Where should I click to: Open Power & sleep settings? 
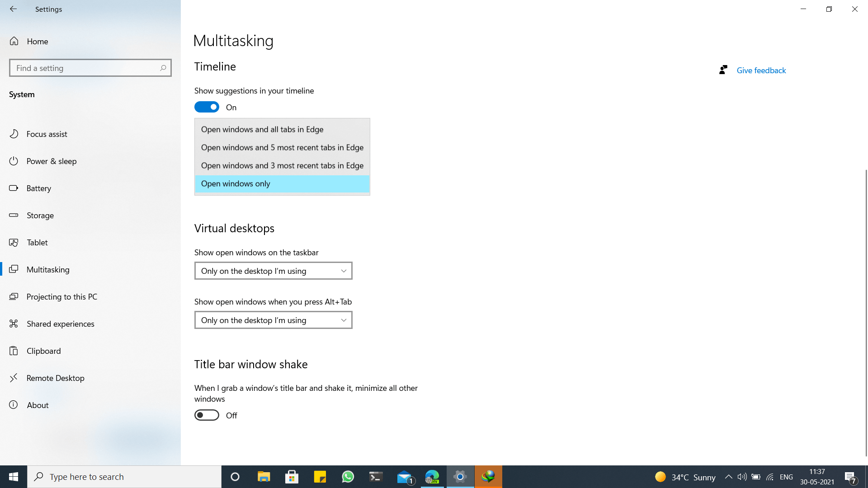90,161
